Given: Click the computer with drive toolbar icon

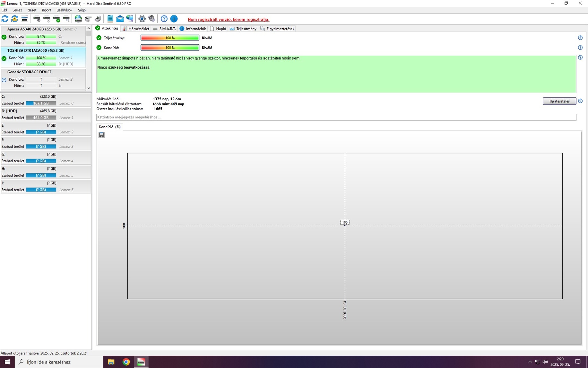Looking at the screenshot, I should tap(98, 19).
